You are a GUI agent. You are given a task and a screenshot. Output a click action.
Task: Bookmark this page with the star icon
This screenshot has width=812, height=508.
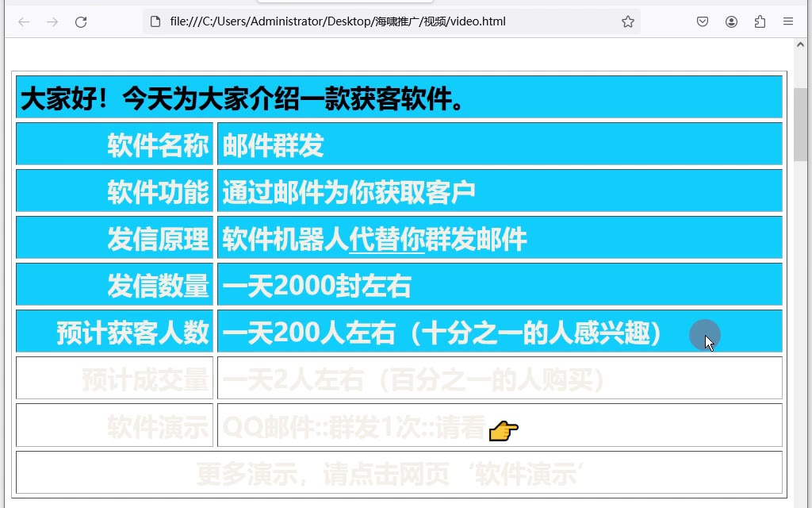click(x=628, y=21)
